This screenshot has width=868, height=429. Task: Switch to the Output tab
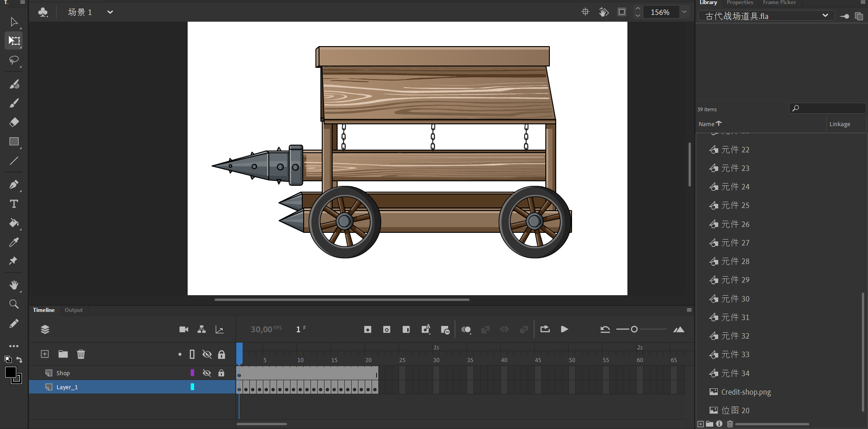(x=73, y=310)
